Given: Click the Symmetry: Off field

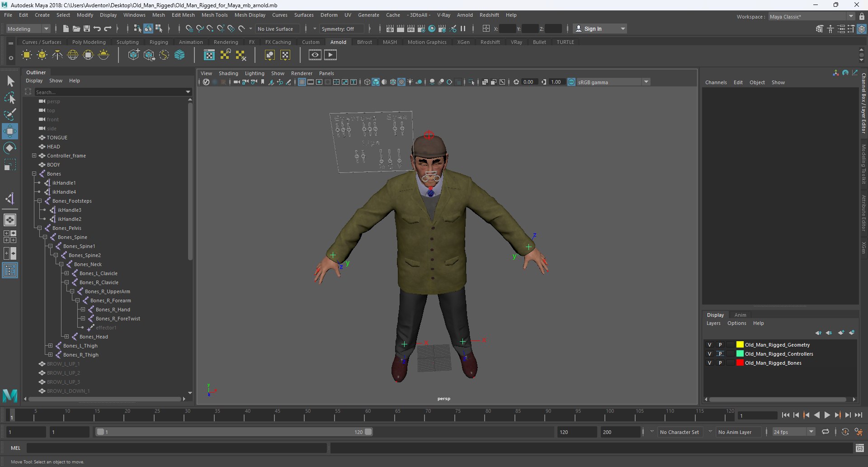Looking at the screenshot, I should (x=342, y=29).
